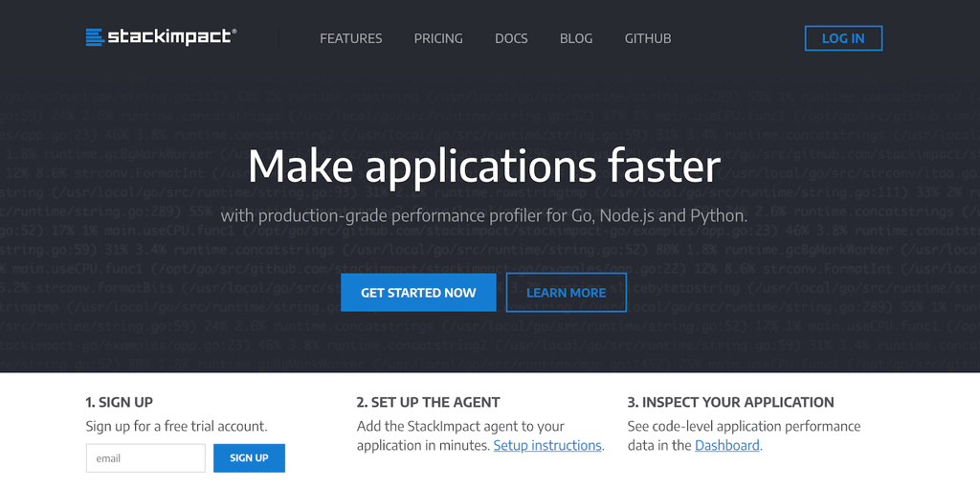Screen dimensions: 980x490
Task: Click the "Make applications faster" headline
Action: click(x=483, y=167)
